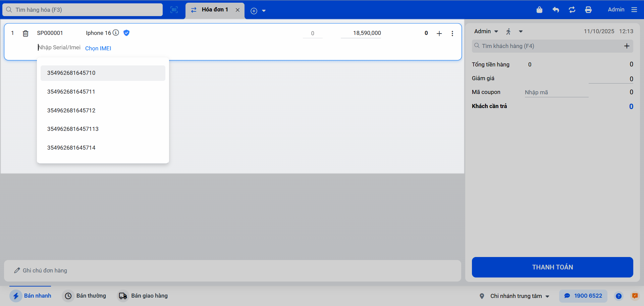Delete the Iphone 16 line with trash icon

(25, 33)
